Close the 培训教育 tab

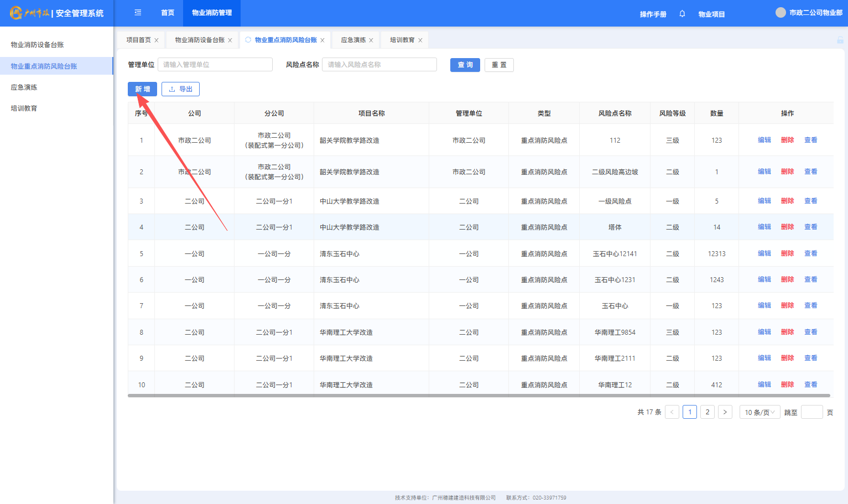(420, 40)
